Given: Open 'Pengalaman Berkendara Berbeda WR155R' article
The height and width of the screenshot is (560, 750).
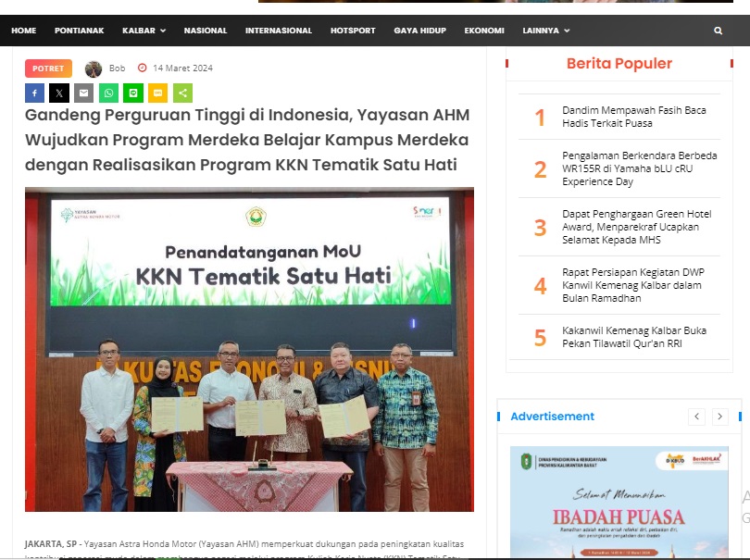Looking at the screenshot, I should pyautogui.click(x=640, y=168).
